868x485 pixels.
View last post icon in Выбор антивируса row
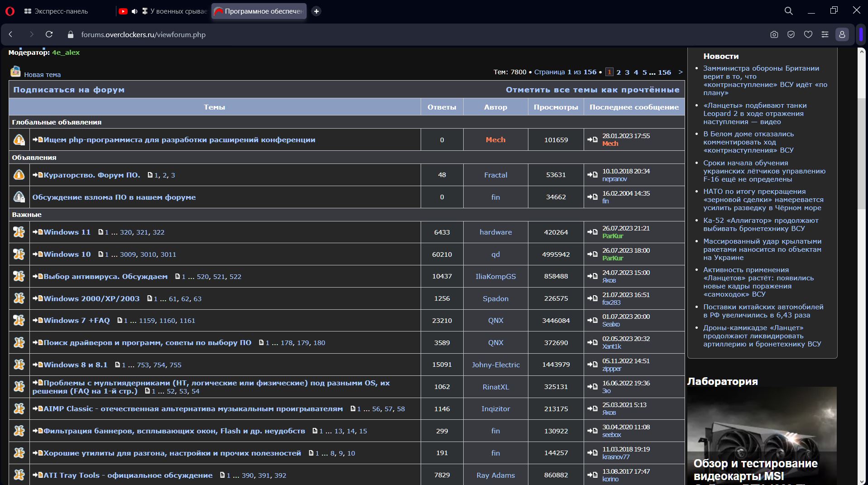tap(592, 276)
